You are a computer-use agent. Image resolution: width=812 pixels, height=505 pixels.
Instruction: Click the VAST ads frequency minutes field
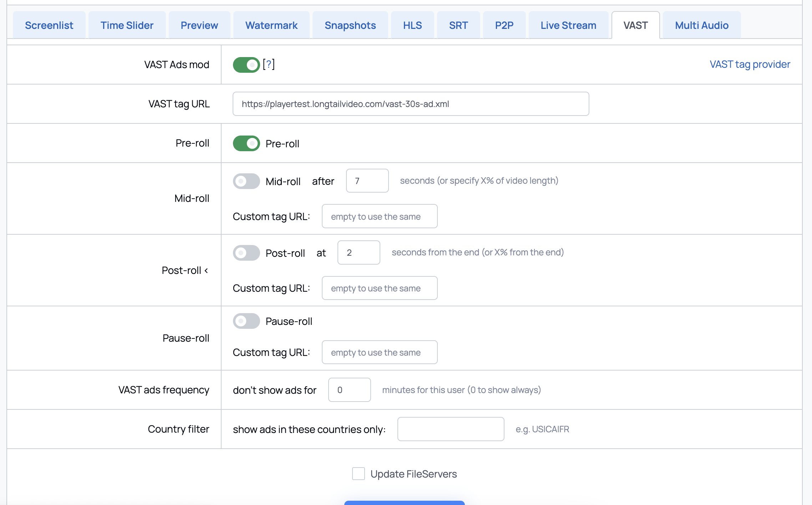(x=349, y=390)
